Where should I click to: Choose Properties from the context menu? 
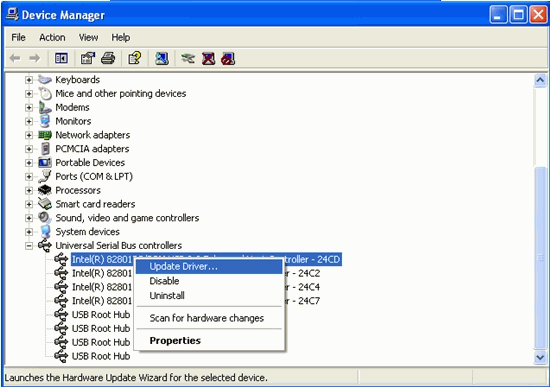click(x=209, y=341)
